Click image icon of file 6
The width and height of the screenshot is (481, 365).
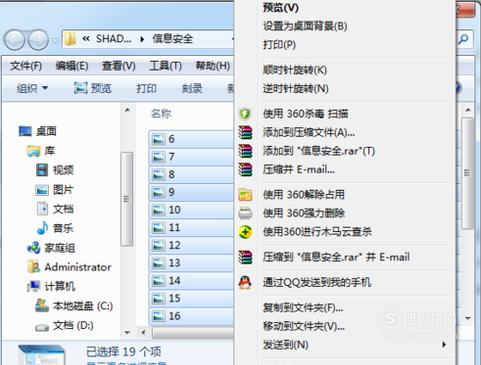pos(158,139)
